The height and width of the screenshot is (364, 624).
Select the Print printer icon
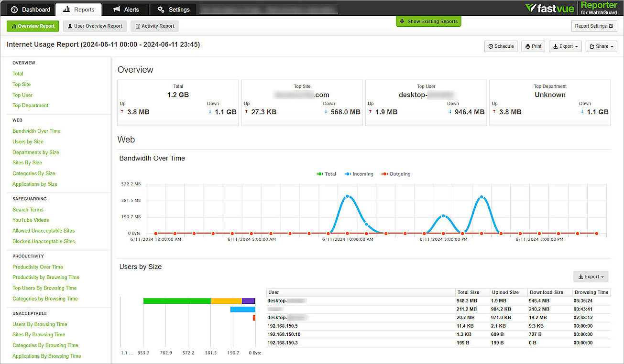coord(527,46)
